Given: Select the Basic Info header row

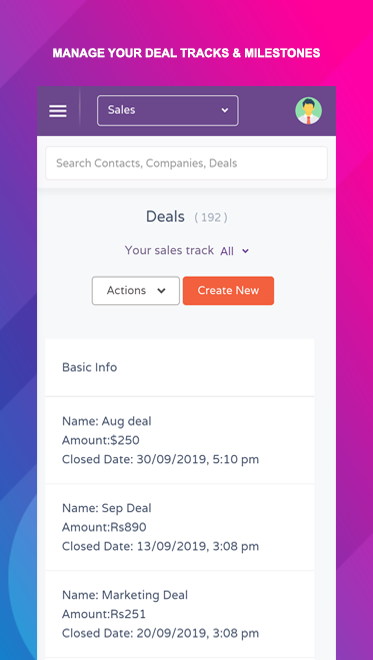Looking at the screenshot, I should pyautogui.click(x=180, y=367).
